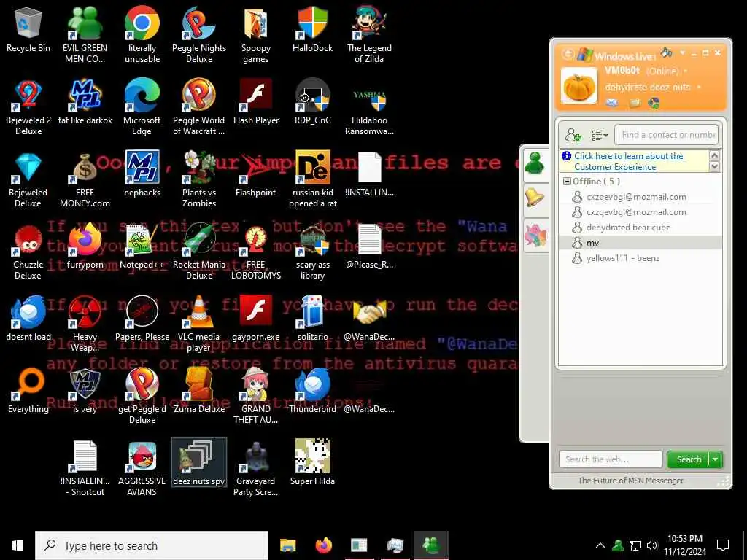Click the MSN Today globe icon in Messenger

654,102
